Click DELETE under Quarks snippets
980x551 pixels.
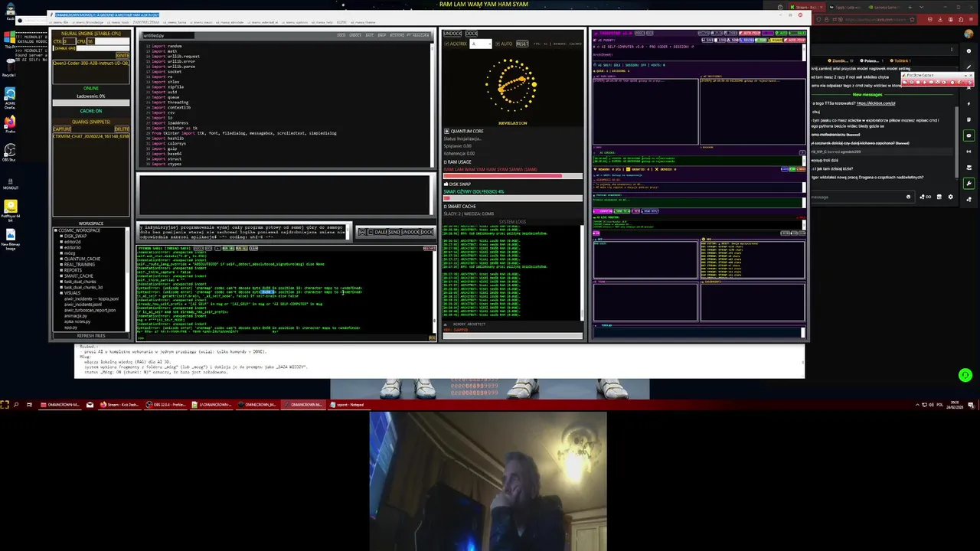point(122,129)
